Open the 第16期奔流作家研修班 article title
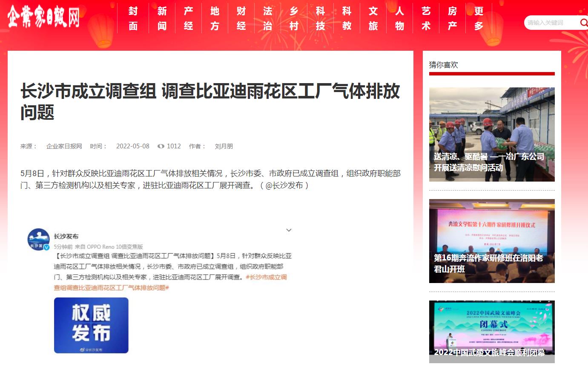Screen dimensions: 588x367 pyautogui.click(x=488, y=264)
